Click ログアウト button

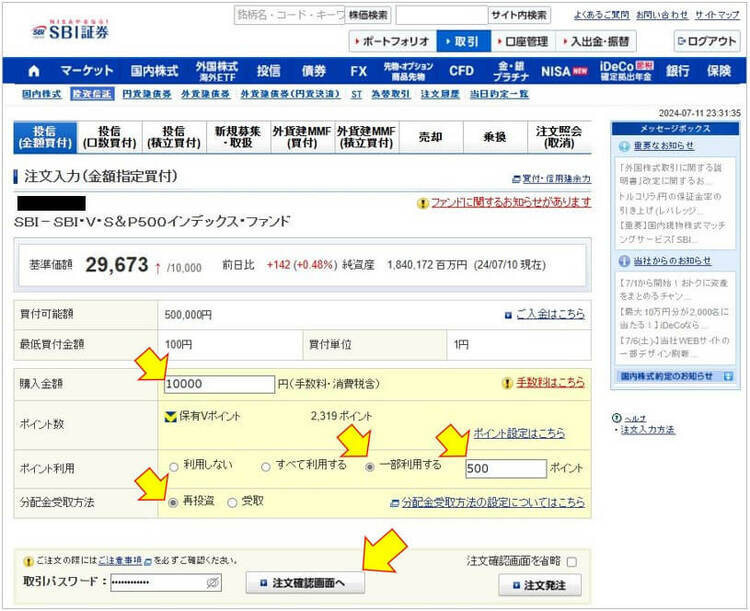click(707, 42)
